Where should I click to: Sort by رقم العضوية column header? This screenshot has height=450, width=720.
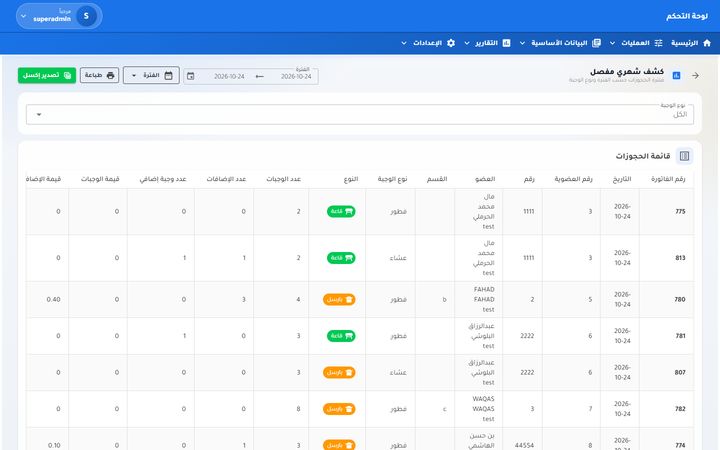coord(574,179)
